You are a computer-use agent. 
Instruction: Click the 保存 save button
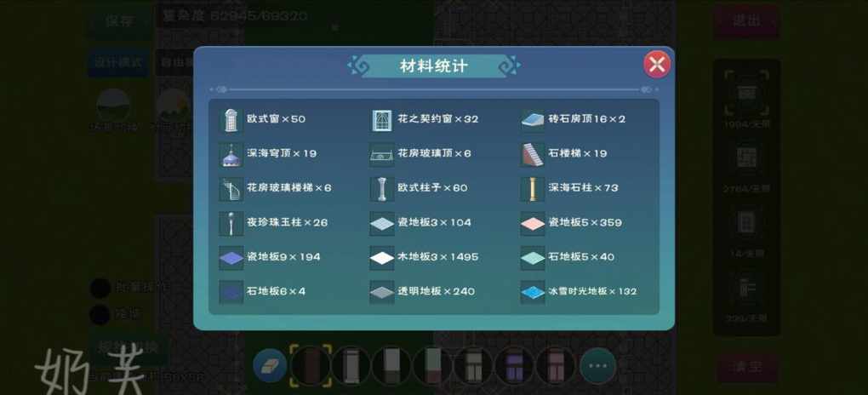point(120,22)
